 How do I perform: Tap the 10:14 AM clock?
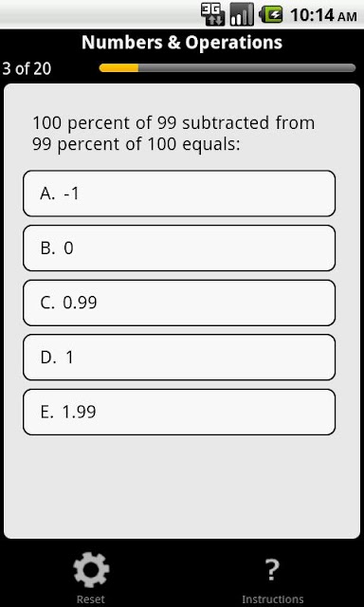(x=323, y=15)
